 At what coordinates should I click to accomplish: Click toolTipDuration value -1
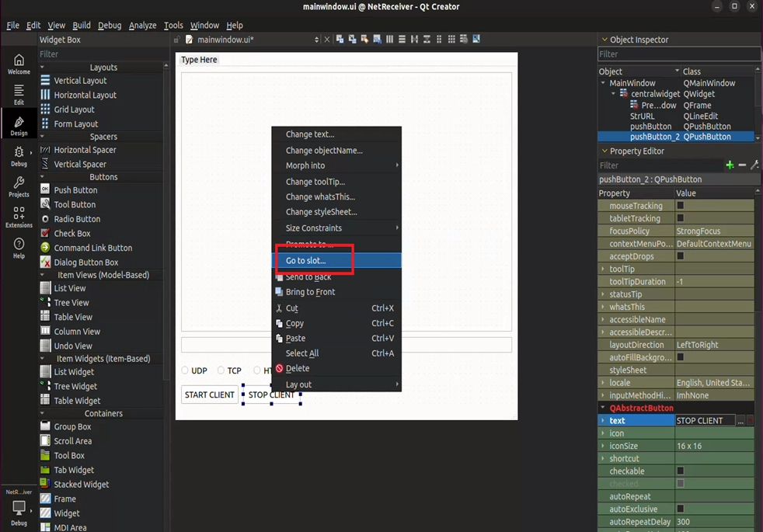[x=714, y=282]
